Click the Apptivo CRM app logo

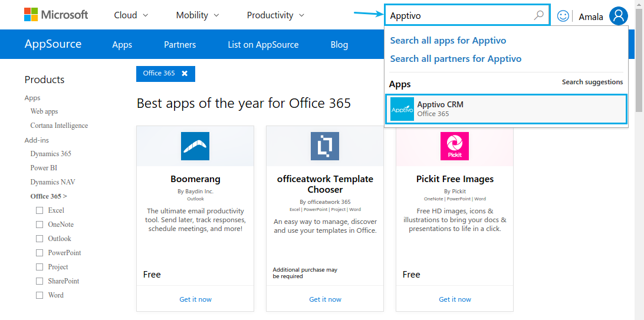[x=402, y=109]
